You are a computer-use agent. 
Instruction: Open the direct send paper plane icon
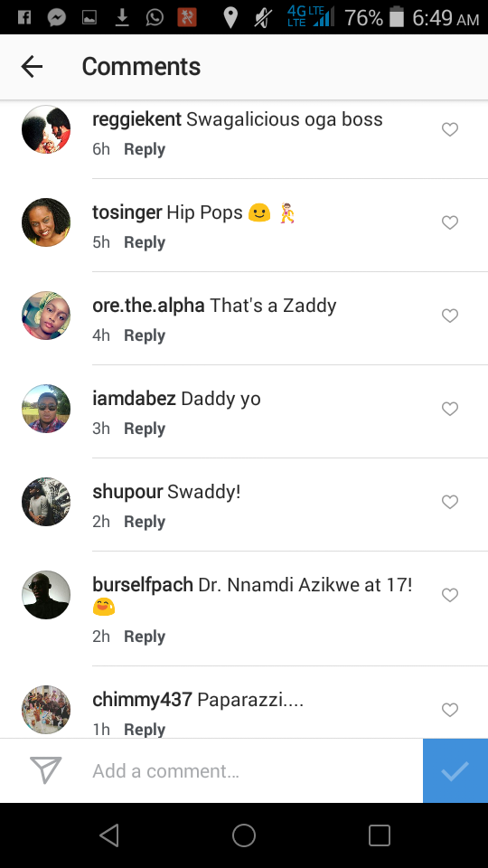point(45,770)
